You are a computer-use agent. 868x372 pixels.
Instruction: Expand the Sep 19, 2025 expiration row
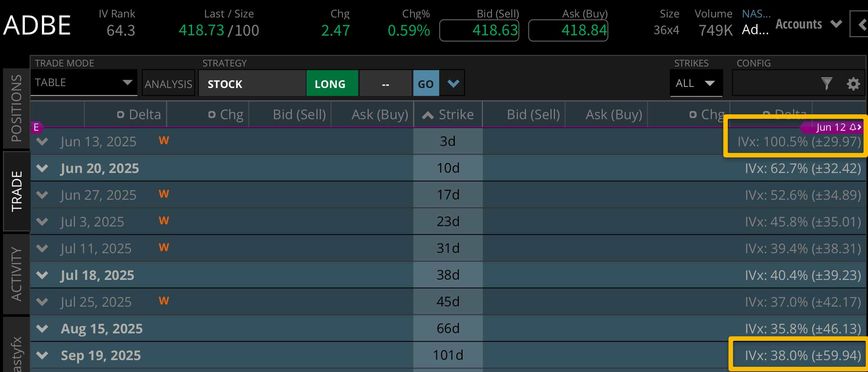coord(42,355)
